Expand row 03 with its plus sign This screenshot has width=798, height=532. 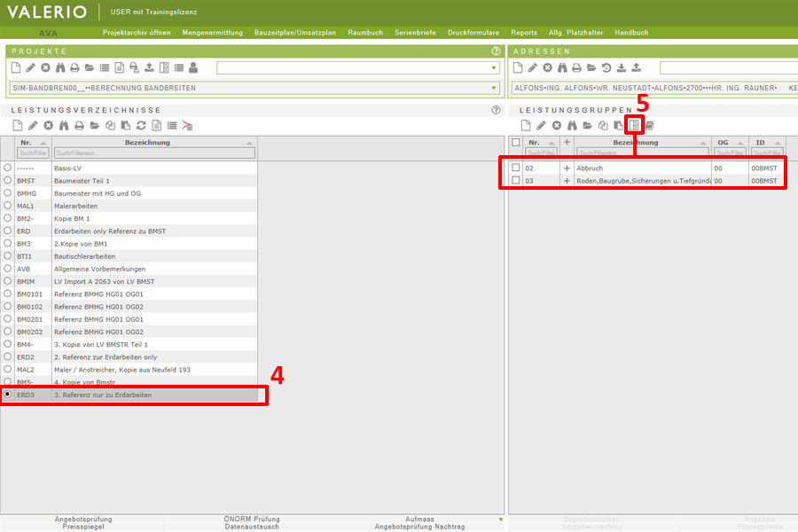tap(567, 180)
